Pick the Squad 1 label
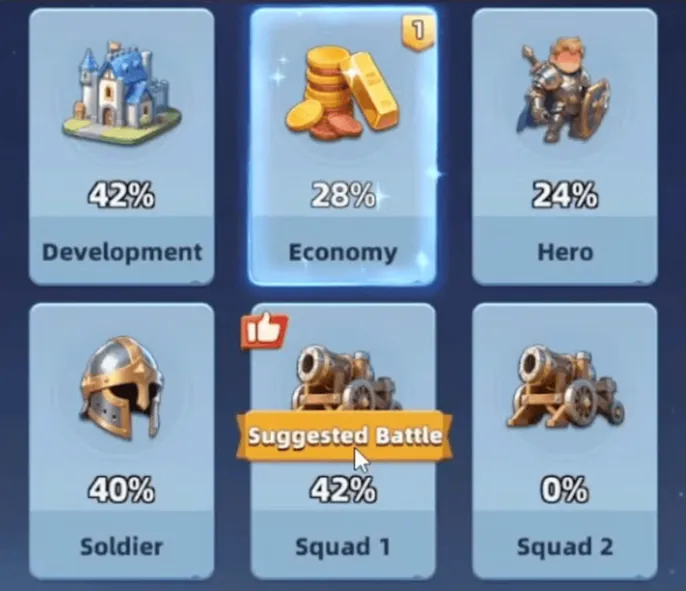 [343, 547]
